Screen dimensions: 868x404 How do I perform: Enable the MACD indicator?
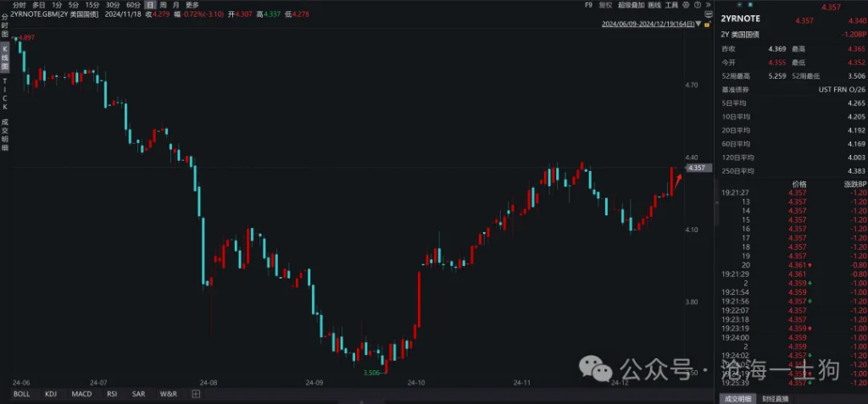point(81,394)
